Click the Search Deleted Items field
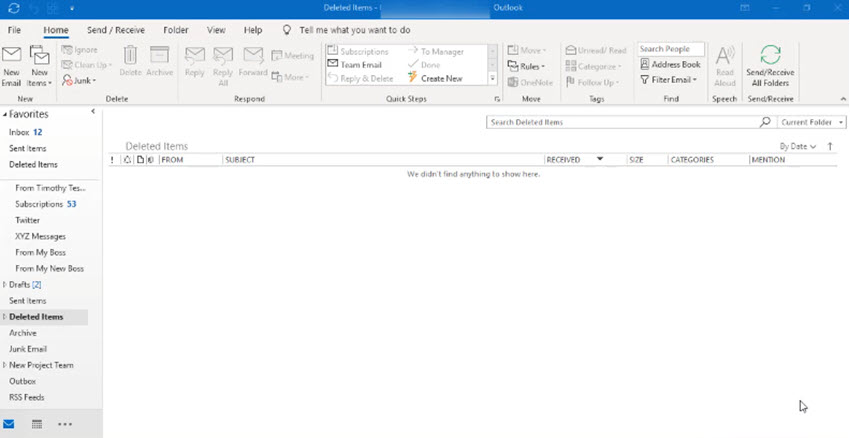 point(623,122)
